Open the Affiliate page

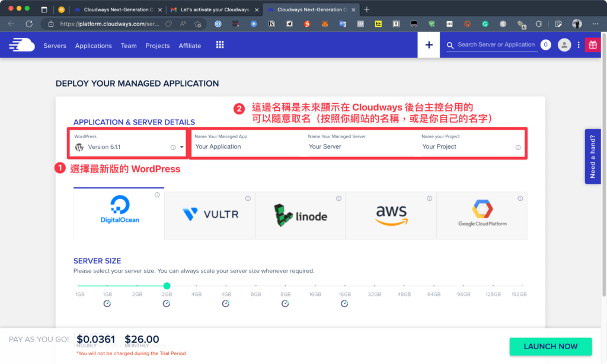tap(190, 46)
